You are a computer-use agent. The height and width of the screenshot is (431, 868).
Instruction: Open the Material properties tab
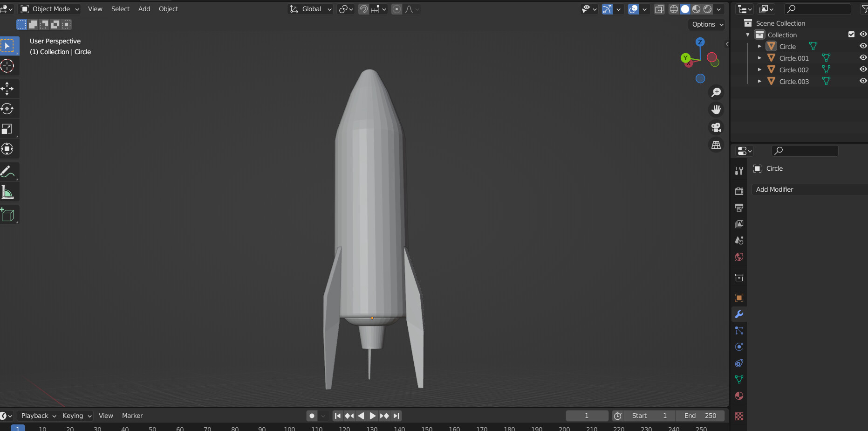(x=739, y=396)
